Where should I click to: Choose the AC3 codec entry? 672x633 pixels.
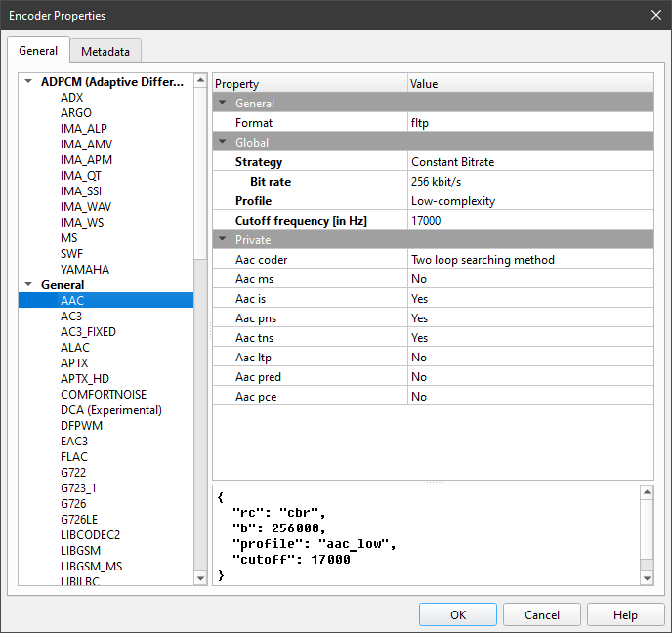tap(74, 316)
